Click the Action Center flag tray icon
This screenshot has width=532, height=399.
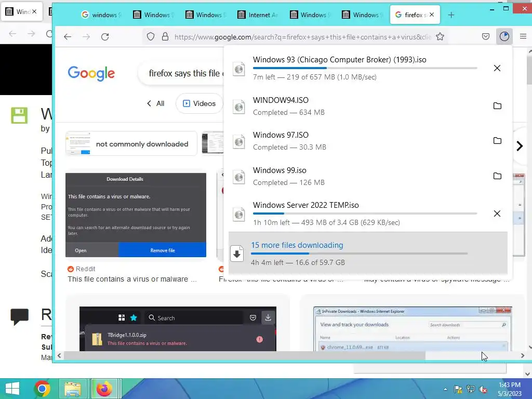(x=458, y=389)
